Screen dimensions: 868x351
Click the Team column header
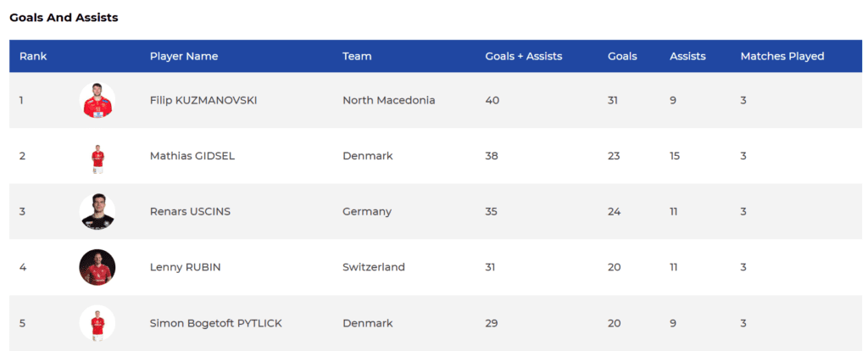tap(357, 56)
